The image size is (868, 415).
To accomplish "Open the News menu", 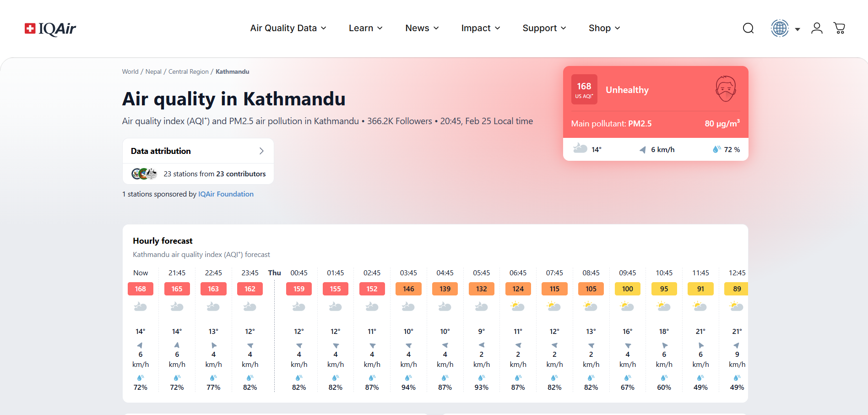I will click(422, 28).
